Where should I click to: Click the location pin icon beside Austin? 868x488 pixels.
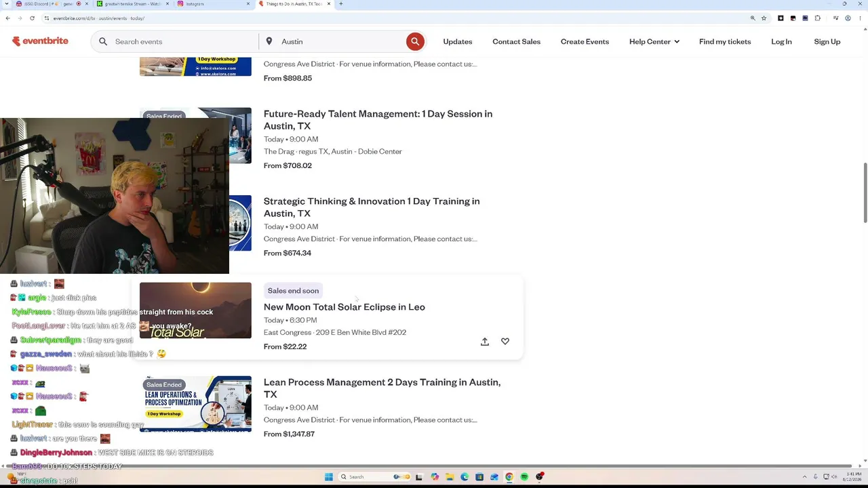269,41
